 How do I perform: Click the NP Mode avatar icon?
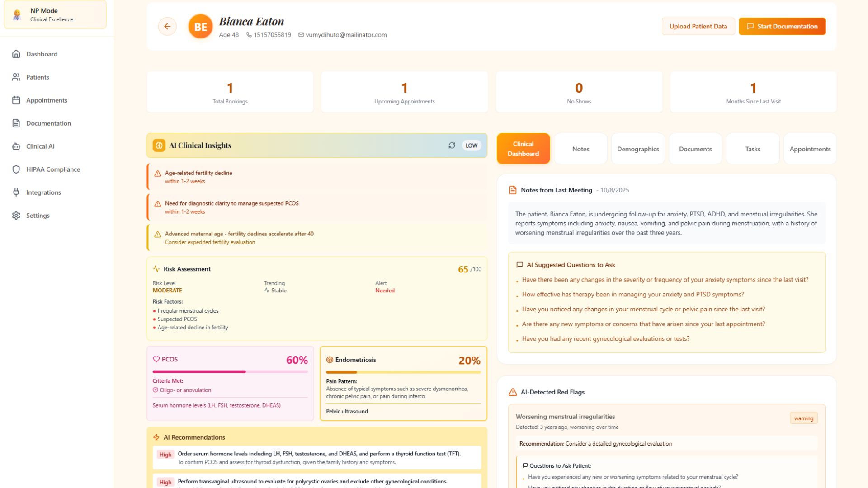pos(16,14)
